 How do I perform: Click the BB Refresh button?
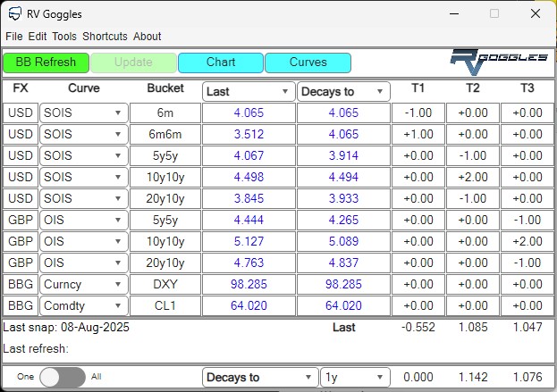pos(46,63)
